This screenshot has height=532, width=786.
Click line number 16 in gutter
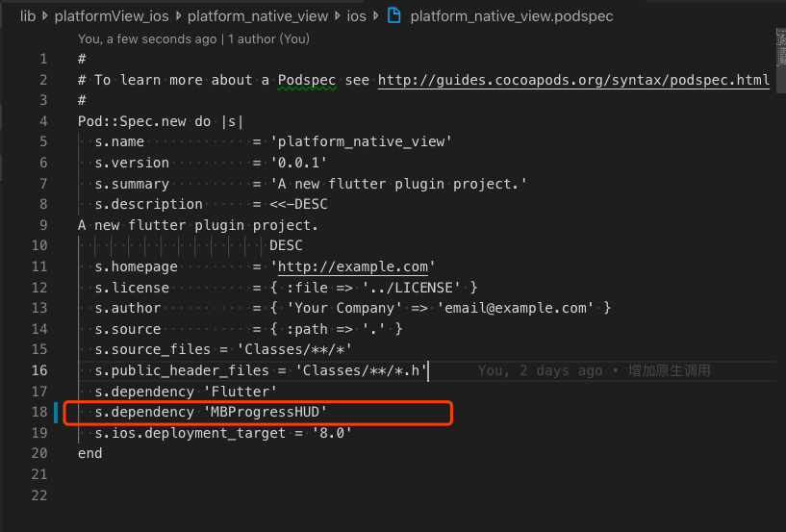[x=39, y=370]
